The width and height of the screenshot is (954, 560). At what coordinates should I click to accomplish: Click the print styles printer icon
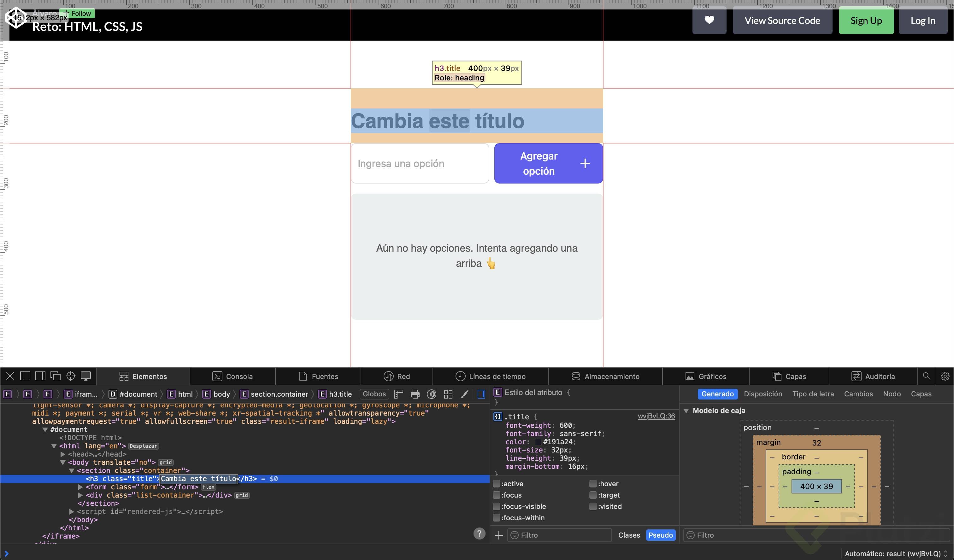click(415, 394)
